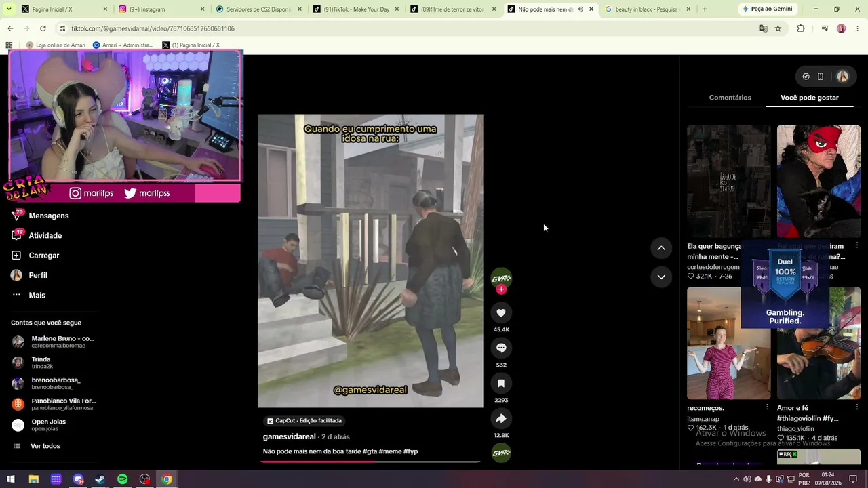Open the recomeços video thumbnail
The height and width of the screenshot is (488, 868).
click(728, 343)
